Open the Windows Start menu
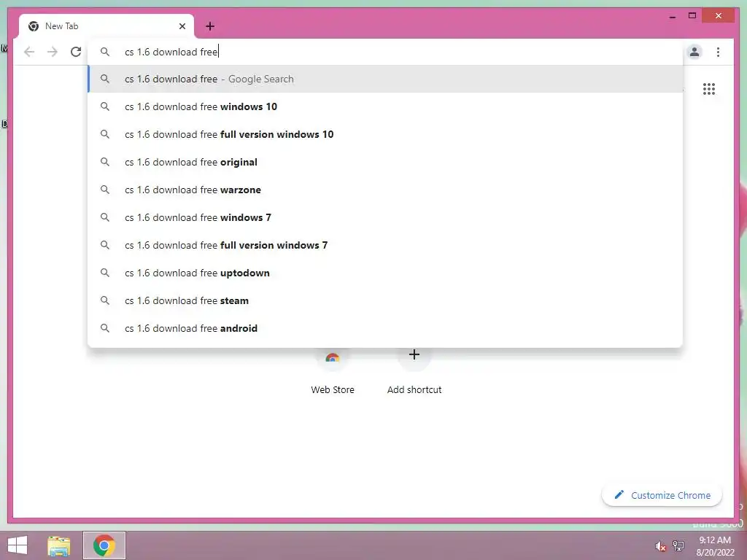The width and height of the screenshot is (747, 560). click(18, 545)
